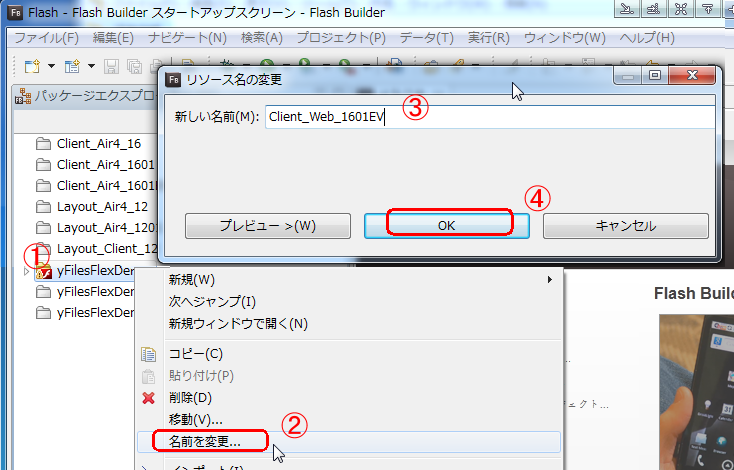Maximize the リソース名の変更 dialog
734x470 pixels.
655,75
